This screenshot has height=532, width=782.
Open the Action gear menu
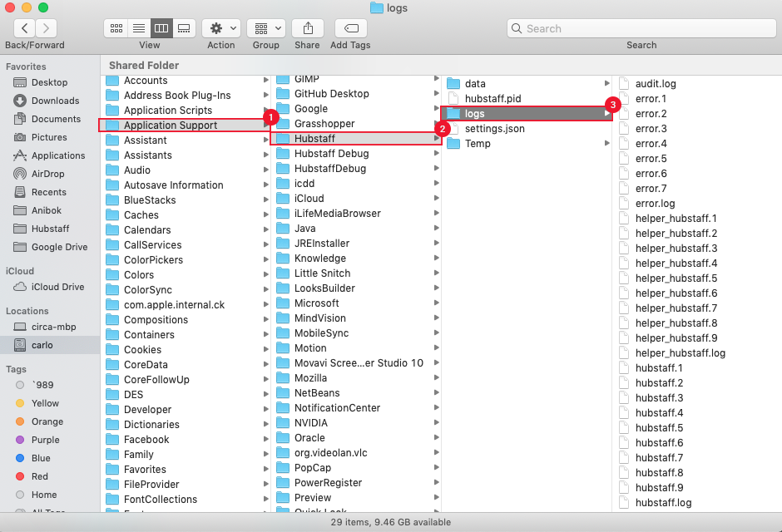coord(221,28)
